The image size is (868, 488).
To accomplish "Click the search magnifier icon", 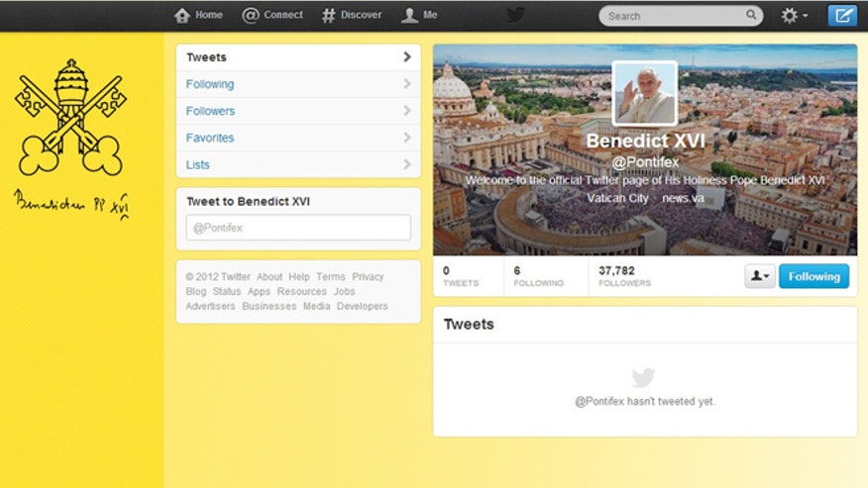I will pyautogui.click(x=751, y=15).
